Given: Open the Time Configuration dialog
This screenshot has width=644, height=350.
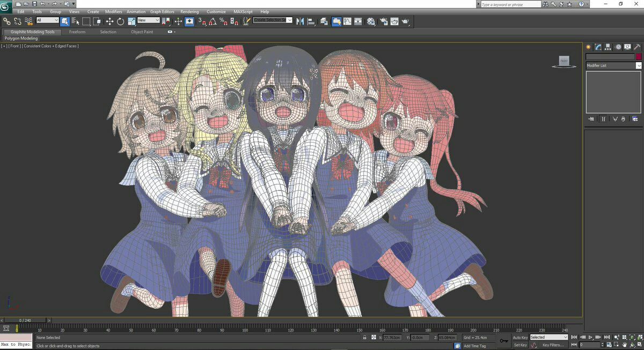Looking at the screenshot, I should [x=609, y=345].
